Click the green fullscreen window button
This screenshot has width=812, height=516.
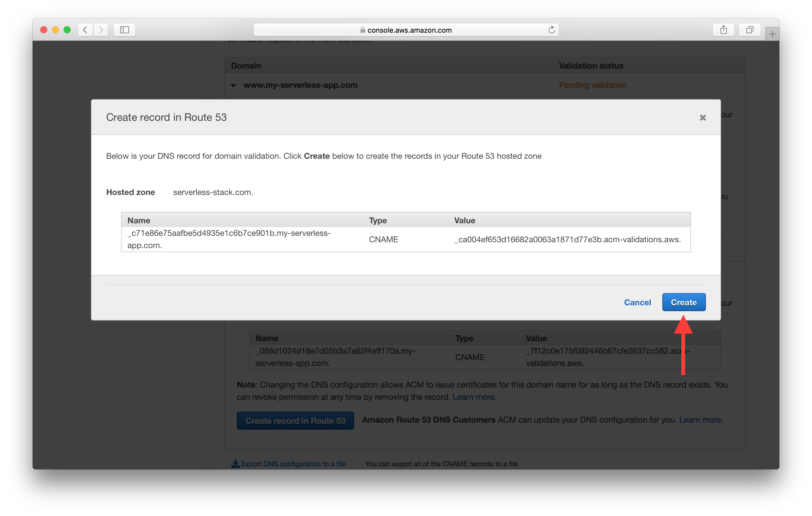67,30
